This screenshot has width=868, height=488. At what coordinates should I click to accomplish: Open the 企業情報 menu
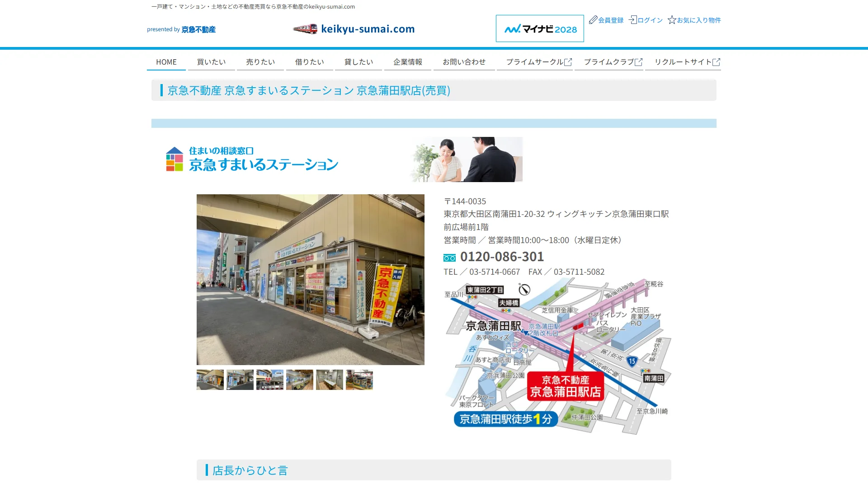408,62
